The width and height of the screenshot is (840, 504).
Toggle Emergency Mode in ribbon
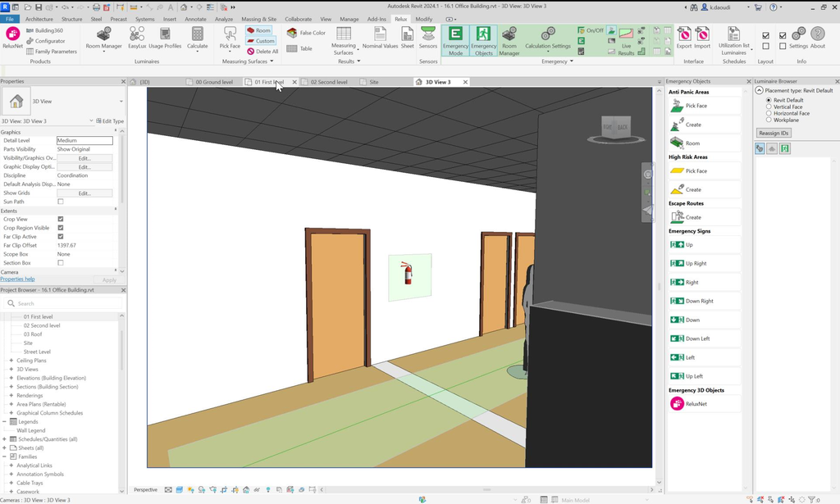(x=455, y=41)
